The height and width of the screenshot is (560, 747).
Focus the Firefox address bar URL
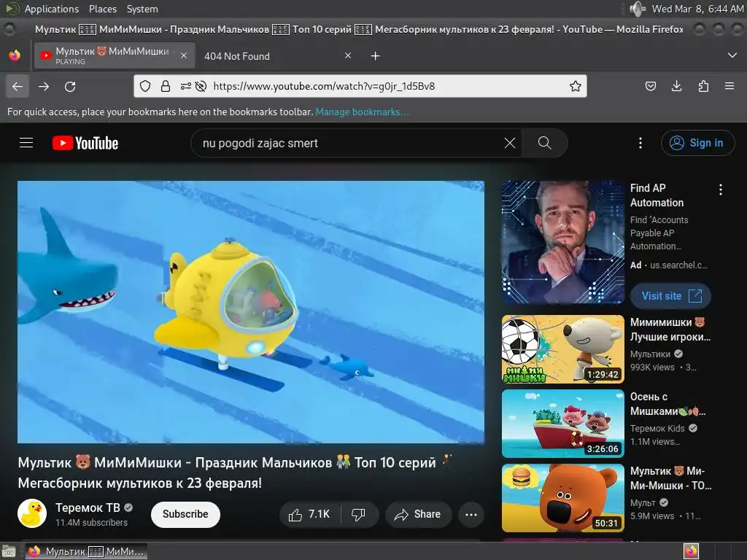click(x=324, y=86)
